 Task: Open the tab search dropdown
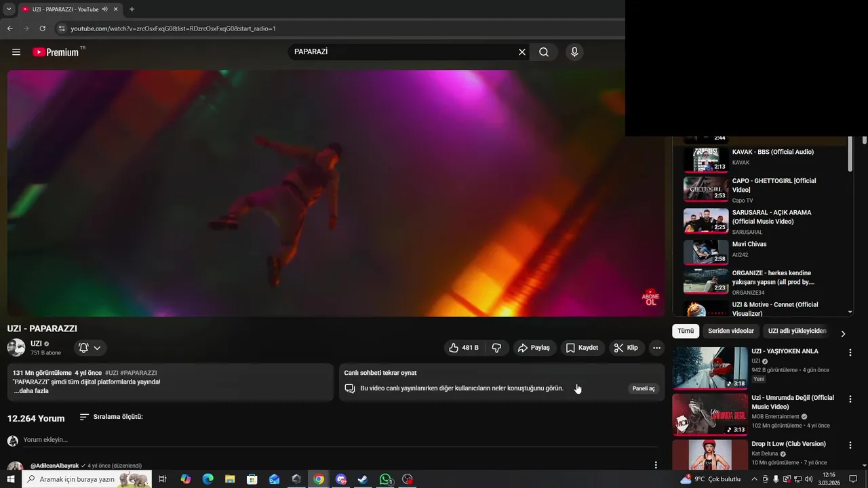[x=9, y=9]
